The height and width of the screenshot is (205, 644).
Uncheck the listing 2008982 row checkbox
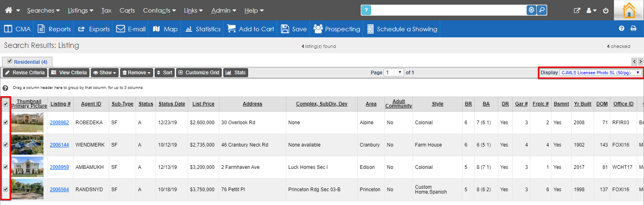coord(6,122)
